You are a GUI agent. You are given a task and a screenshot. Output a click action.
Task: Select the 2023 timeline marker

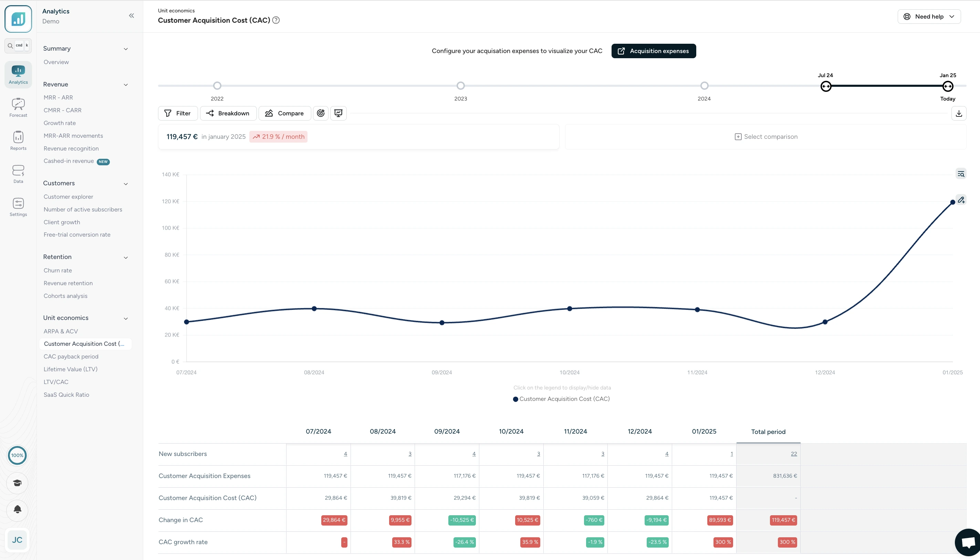pyautogui.click(x=461, y=86)
